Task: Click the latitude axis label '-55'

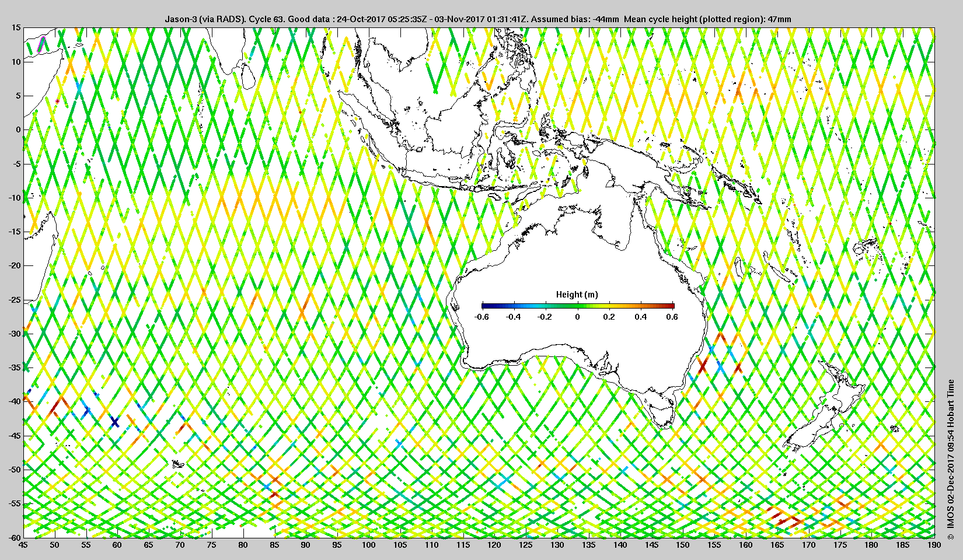Action: [14, 503]
